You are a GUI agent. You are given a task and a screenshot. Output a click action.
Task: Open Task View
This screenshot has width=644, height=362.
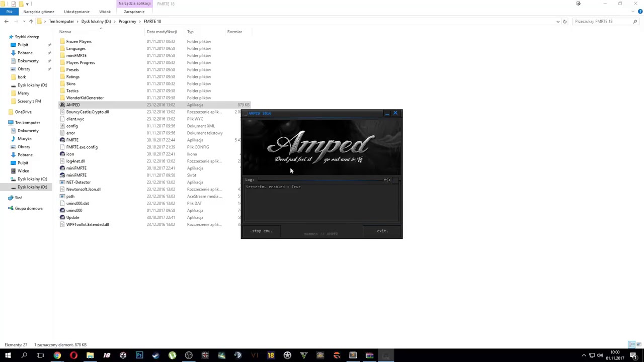[40, 356]
